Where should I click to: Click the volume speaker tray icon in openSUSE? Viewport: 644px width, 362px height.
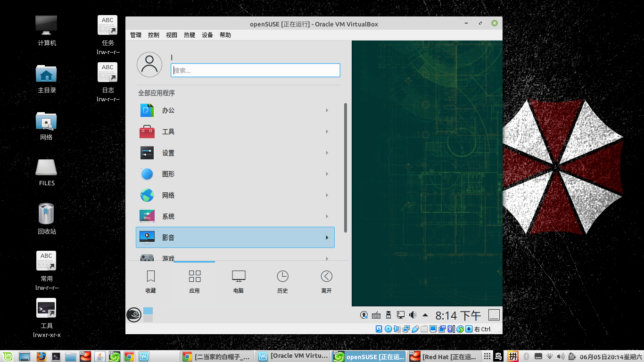pos(413,315)
